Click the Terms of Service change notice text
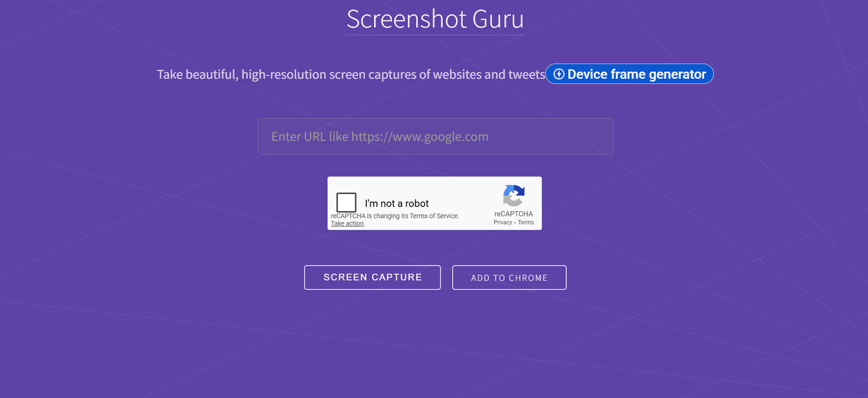868x398 pixels. (x=395, y=216)
